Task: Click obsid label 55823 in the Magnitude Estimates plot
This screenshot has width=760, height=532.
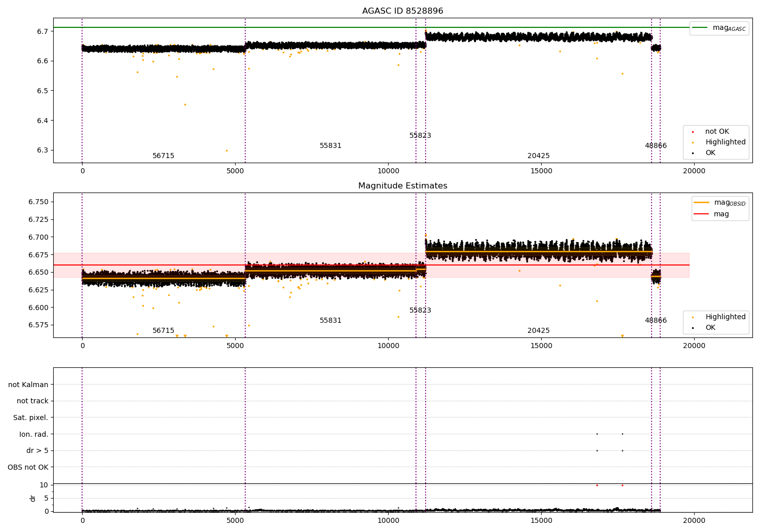Action: pyautogui.click(x=420, y=311)
